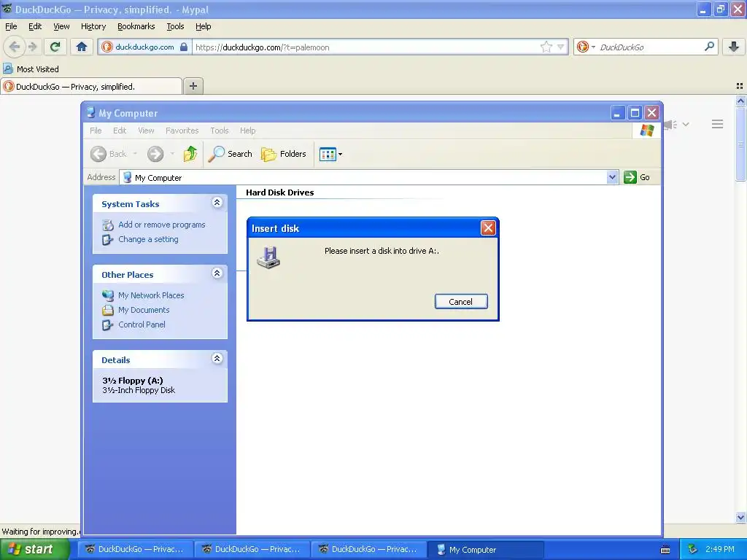
Task: Cancel the Insert disk dialog
Action: click(x=461, y=301)
